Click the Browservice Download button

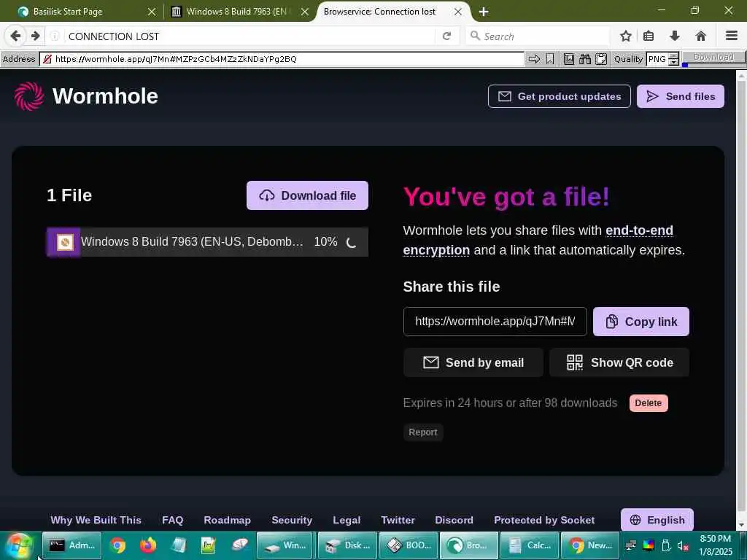coord(713,58)
